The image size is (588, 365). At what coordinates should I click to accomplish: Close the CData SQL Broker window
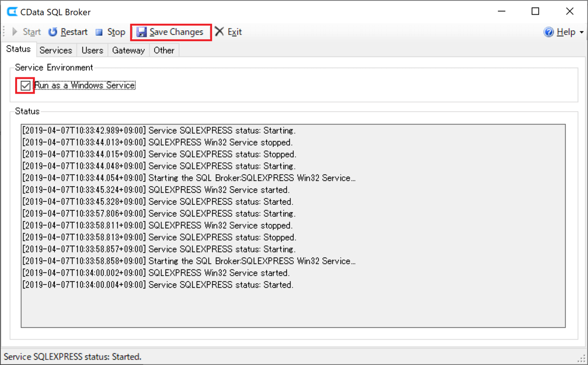coord(569,12)
